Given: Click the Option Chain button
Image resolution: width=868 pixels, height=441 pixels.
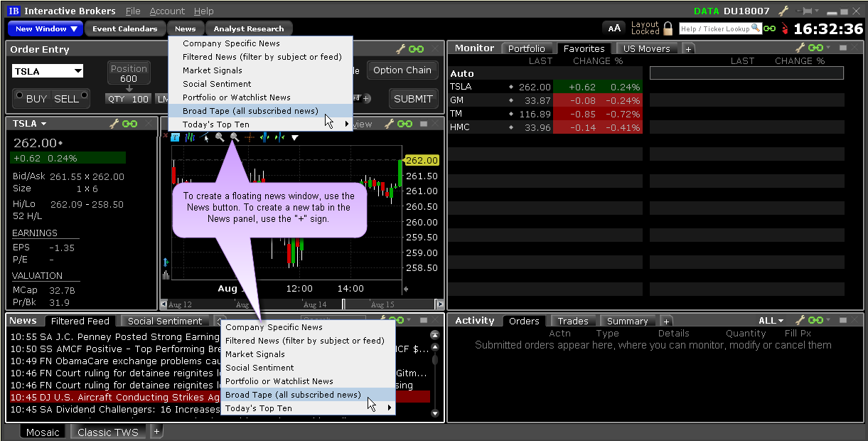Looking at the screenshot, I should pyautogui.click(x=402, y=70).
